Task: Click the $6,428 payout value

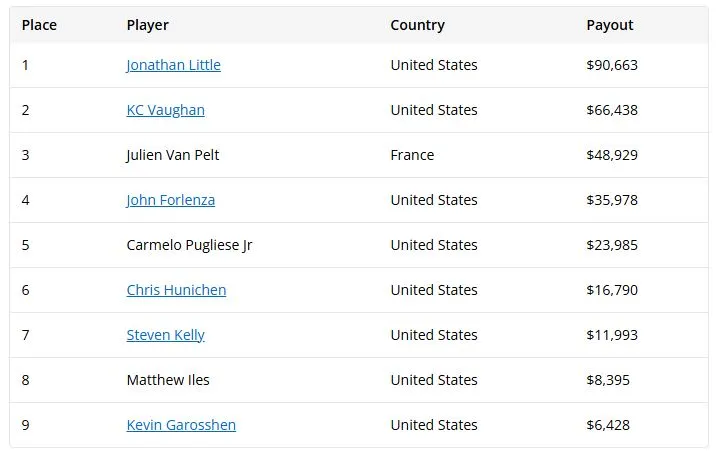Action: click(608, 425)
